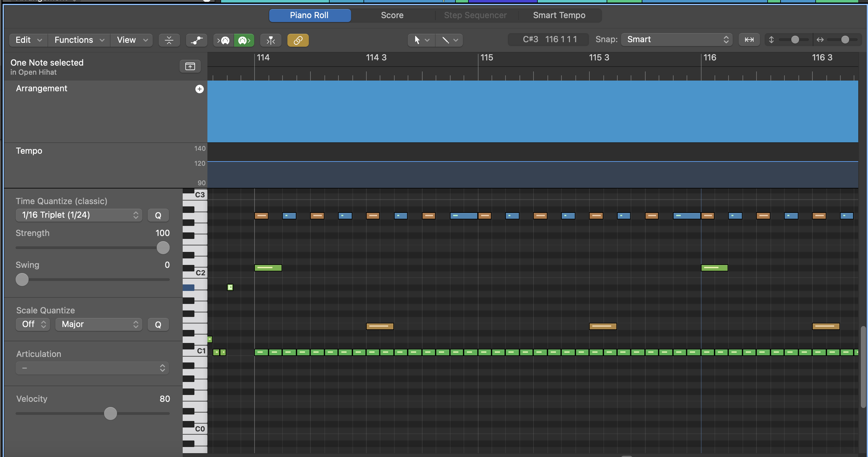This screenshot has width=868, height=457.
Task: Click the Collapse Mode button
Action: click(x=169, y=40)
